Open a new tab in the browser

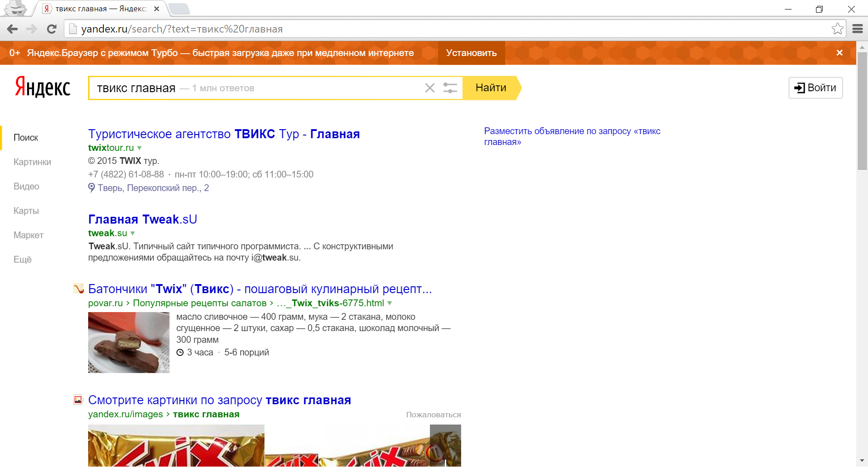[180, 9]
